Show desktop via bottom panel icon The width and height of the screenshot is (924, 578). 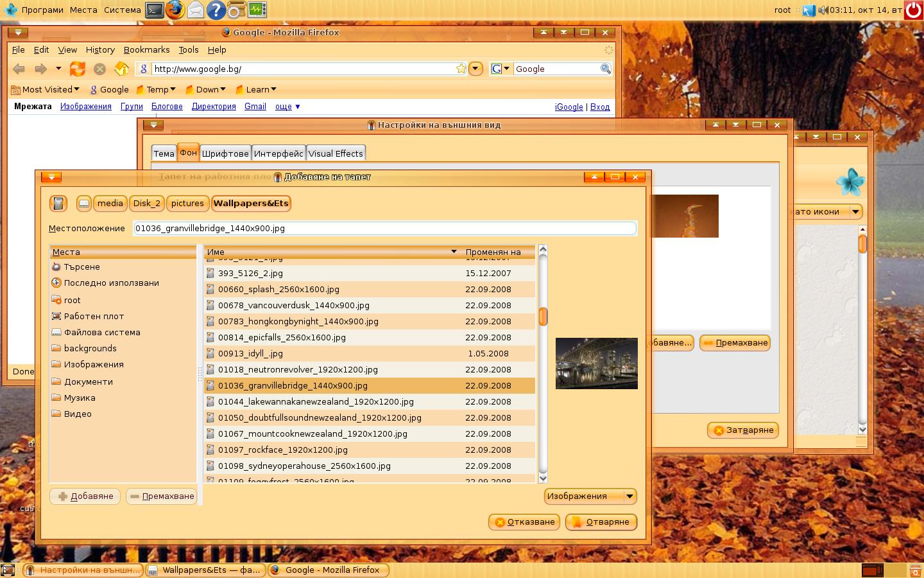(x=8, y=570)
